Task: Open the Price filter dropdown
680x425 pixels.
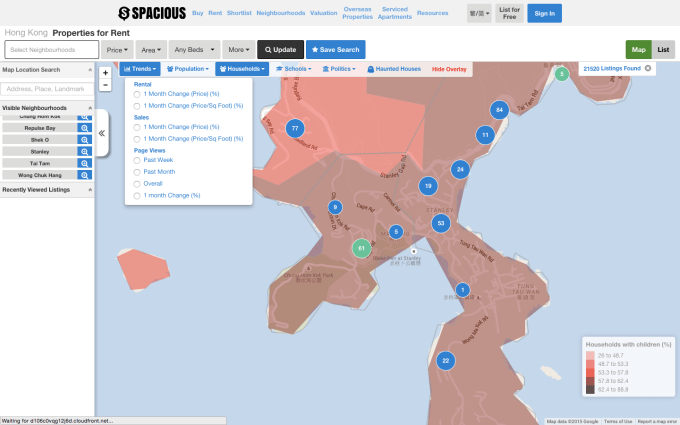Action: (x=117, y=49)
